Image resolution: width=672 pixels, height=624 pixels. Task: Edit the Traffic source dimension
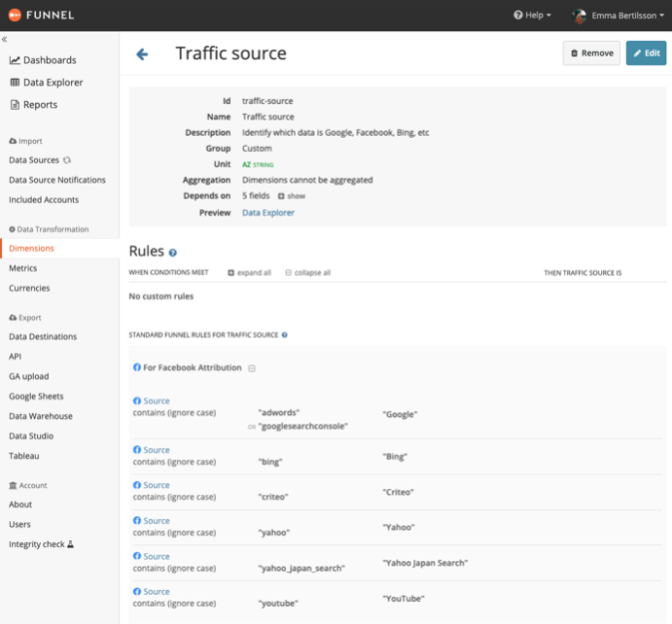[646, 53]
